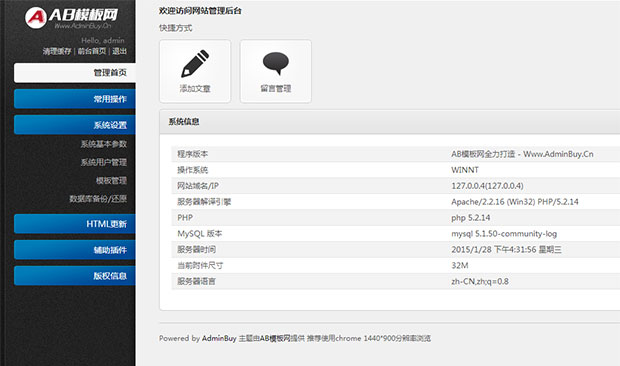Click the 添加文章 shortcut label
620x366 pixels.
195,89
